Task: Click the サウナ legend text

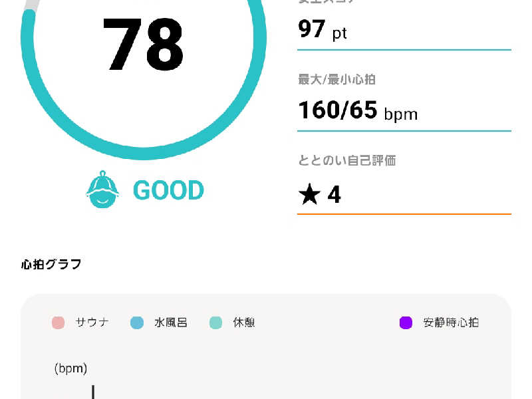Action: 92,323
